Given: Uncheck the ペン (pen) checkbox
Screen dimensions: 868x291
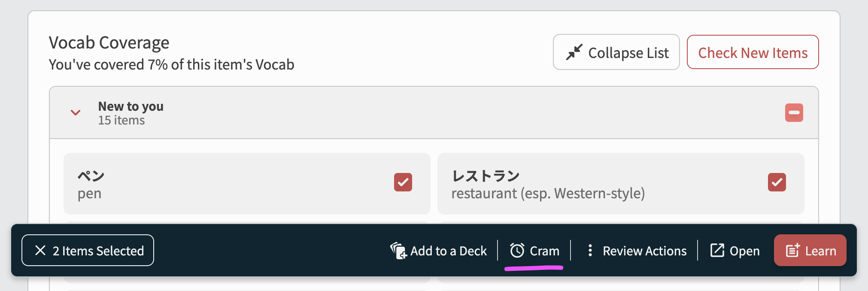Looking at the screenshot, I should [x=403, y=182].
